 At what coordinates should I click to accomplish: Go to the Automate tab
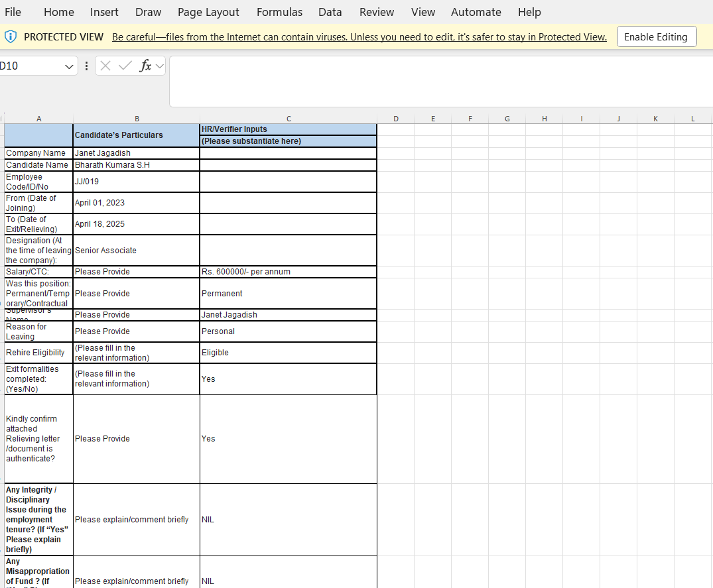point(476,12)
